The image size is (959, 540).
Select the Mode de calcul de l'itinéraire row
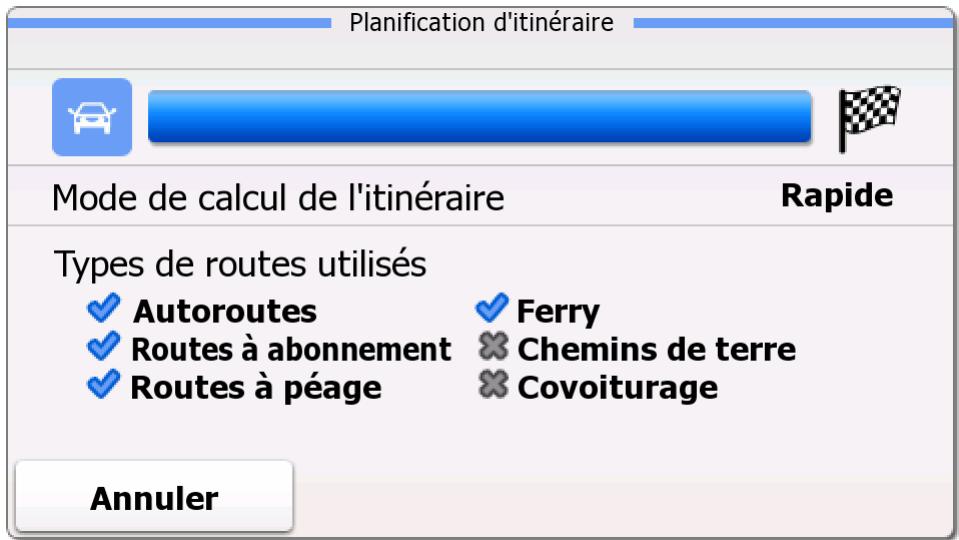pos(280,198)
